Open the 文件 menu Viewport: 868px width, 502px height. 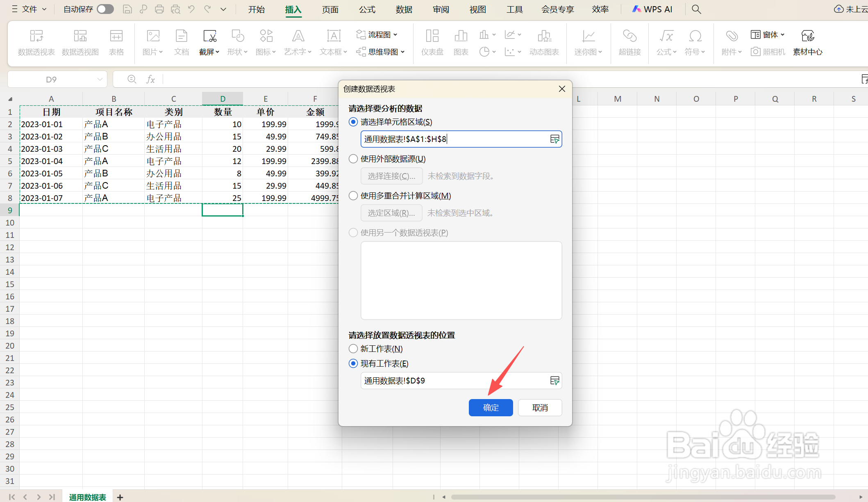(29, 9)
